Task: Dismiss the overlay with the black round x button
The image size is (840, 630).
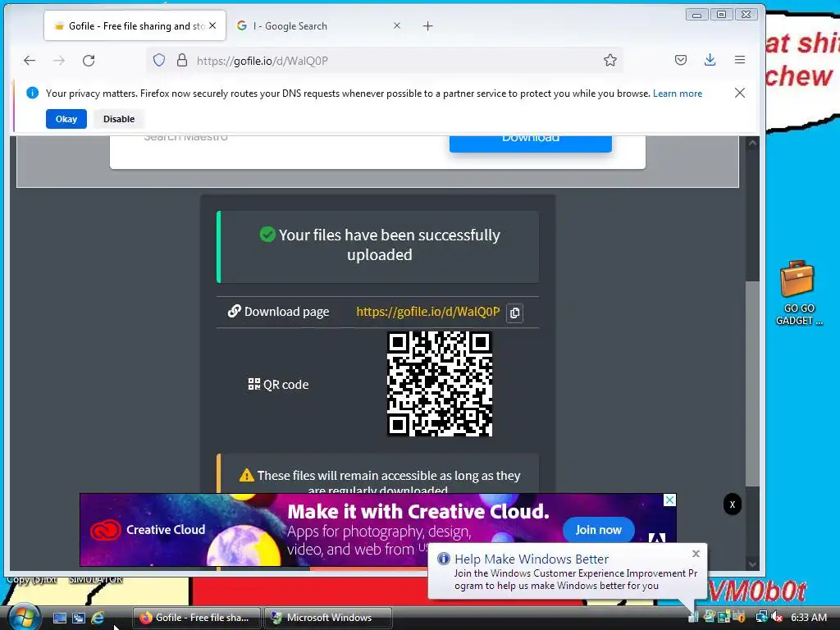Action: (x=733, y=504)
